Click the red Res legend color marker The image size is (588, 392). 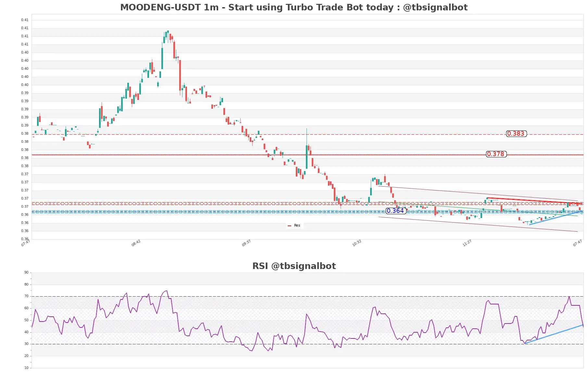click(289, 226)
